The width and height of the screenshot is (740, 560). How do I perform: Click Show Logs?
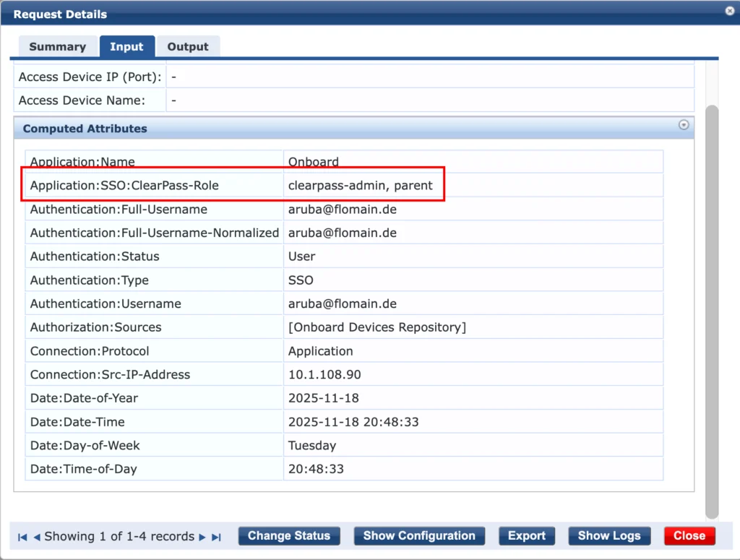[x=608, y=535]
